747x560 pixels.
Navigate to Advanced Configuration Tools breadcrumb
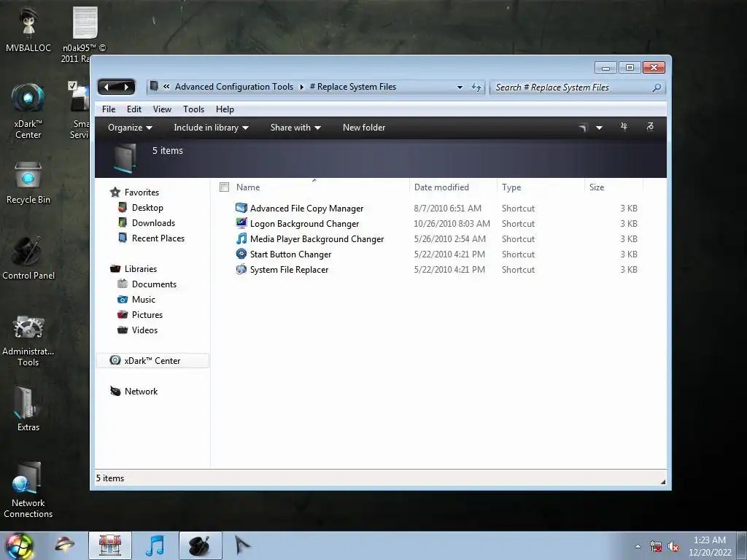(234, 87)
